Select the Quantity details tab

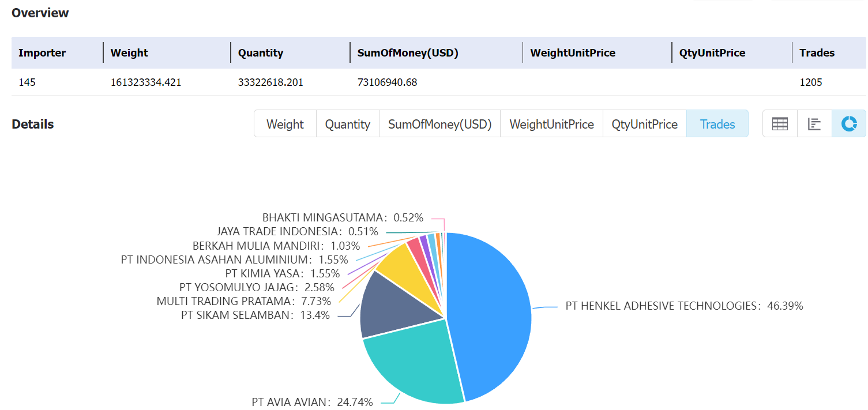click(347, 124)
